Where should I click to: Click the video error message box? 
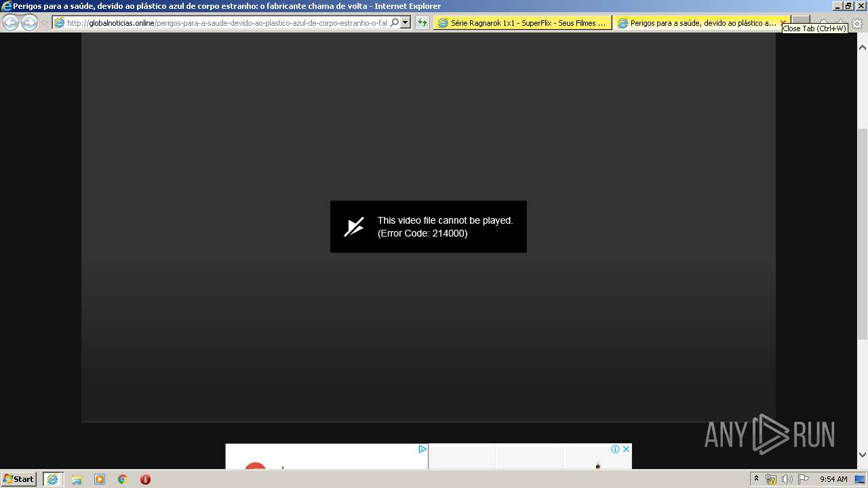(x=429, y=226)
